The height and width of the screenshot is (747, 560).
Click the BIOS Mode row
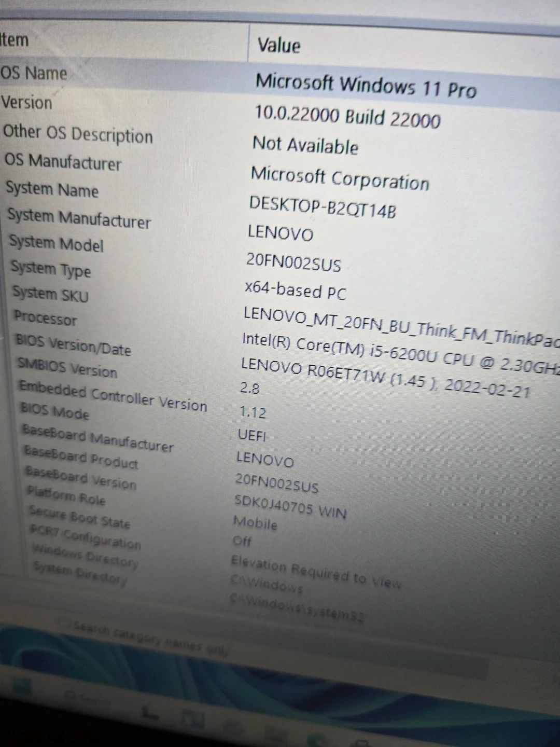coord(54,411)
